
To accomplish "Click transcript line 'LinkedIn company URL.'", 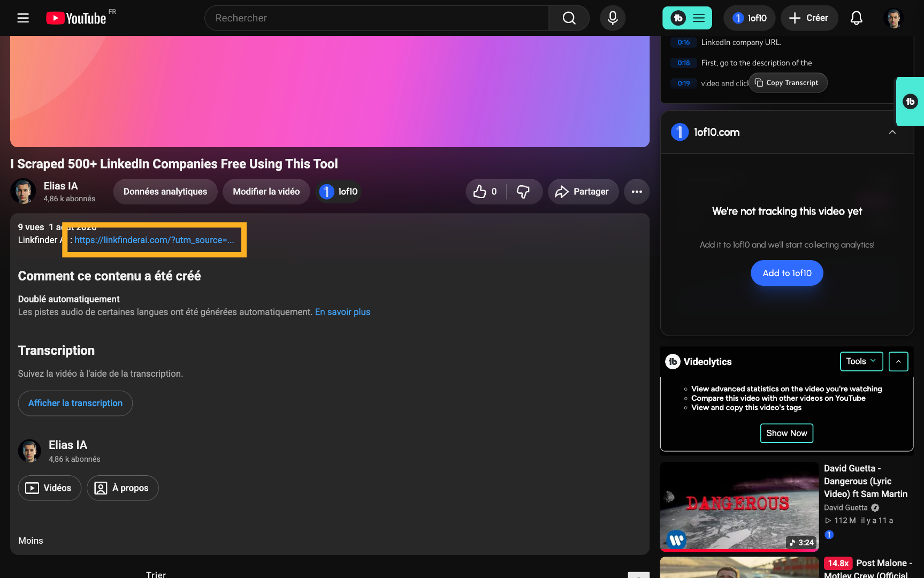I will [741, 42].
